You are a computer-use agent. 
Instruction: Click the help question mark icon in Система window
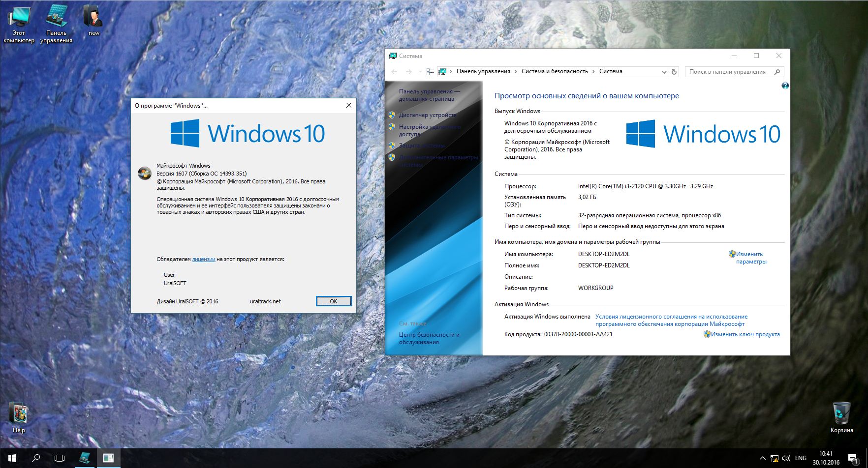click(x=785, y=86)
